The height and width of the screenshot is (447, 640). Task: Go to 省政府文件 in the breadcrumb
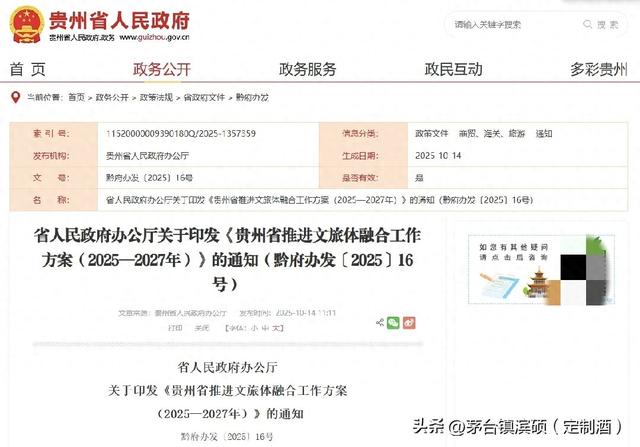click(x=204, y=98)
